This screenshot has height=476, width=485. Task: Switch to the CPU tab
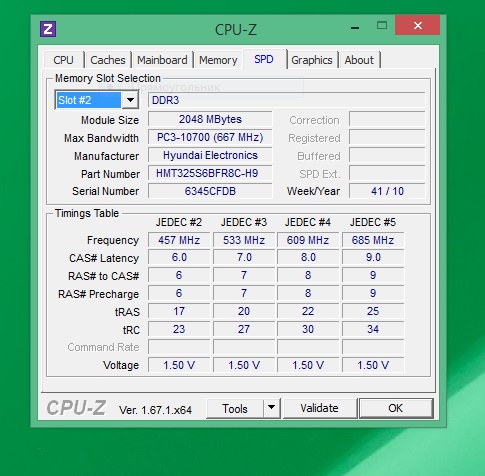pyautogui.click(x=63, y=60)
